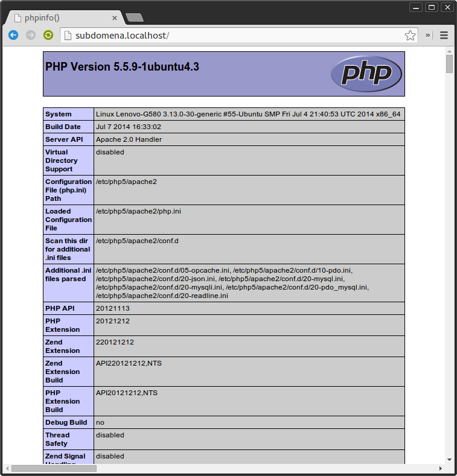Click the Virtual Directory Support label
The height and width of the screenshot is (476, 457).
point(62,160)
